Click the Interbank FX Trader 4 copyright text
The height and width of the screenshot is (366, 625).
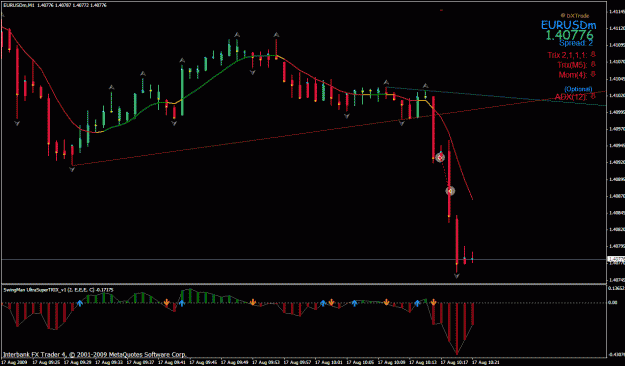coord(94,354)
